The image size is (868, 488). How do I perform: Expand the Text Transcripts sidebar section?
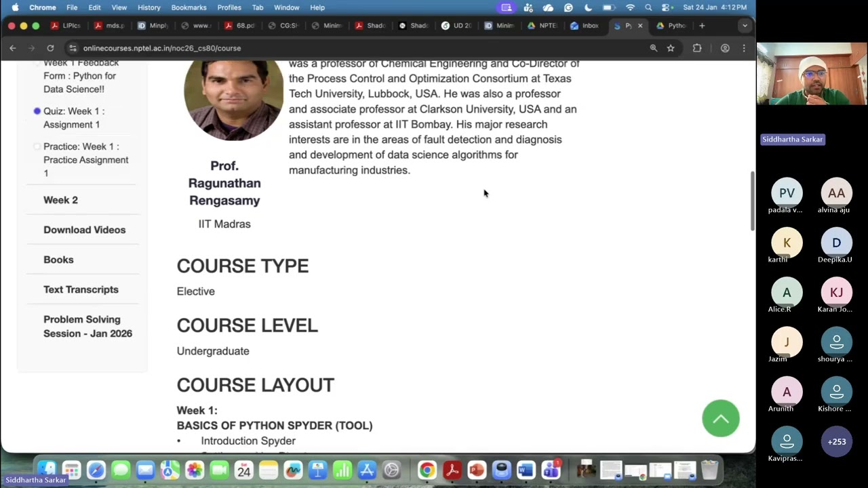81,289
